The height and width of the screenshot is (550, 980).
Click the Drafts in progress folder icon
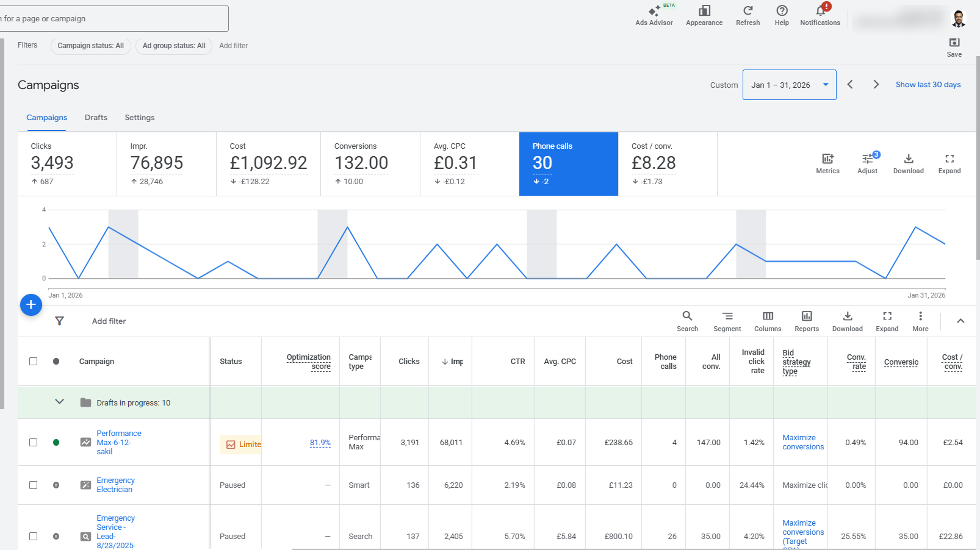[x=86, y=402]
